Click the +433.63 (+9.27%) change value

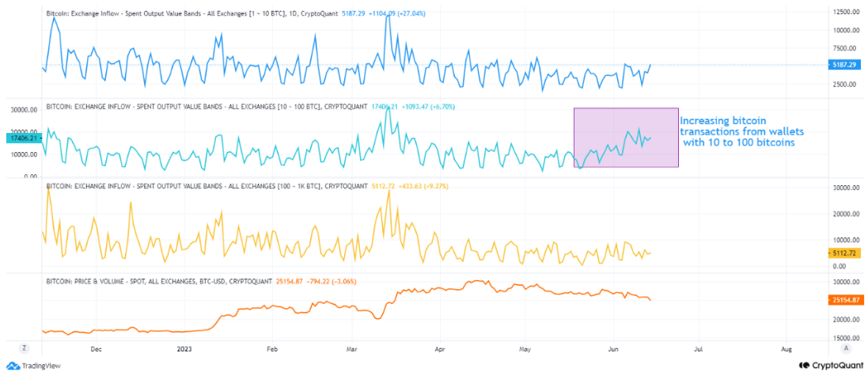pos(422,186)
